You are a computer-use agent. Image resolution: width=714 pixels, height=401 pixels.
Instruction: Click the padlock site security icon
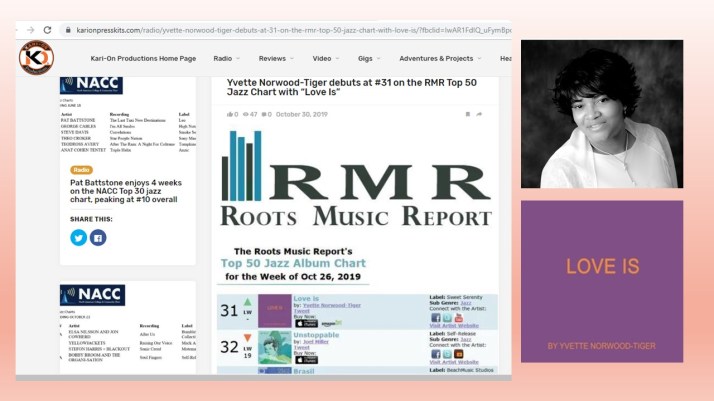(68, 30)
